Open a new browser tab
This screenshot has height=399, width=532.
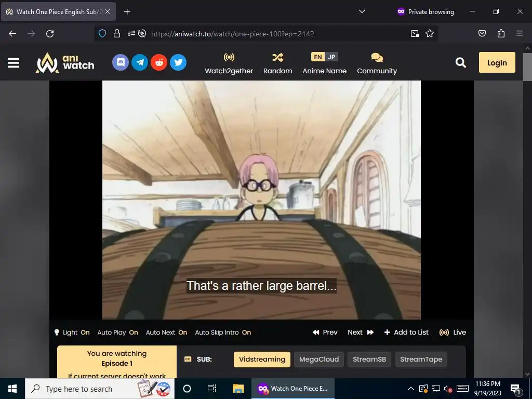pyautogui.click(x=127, y=12)
